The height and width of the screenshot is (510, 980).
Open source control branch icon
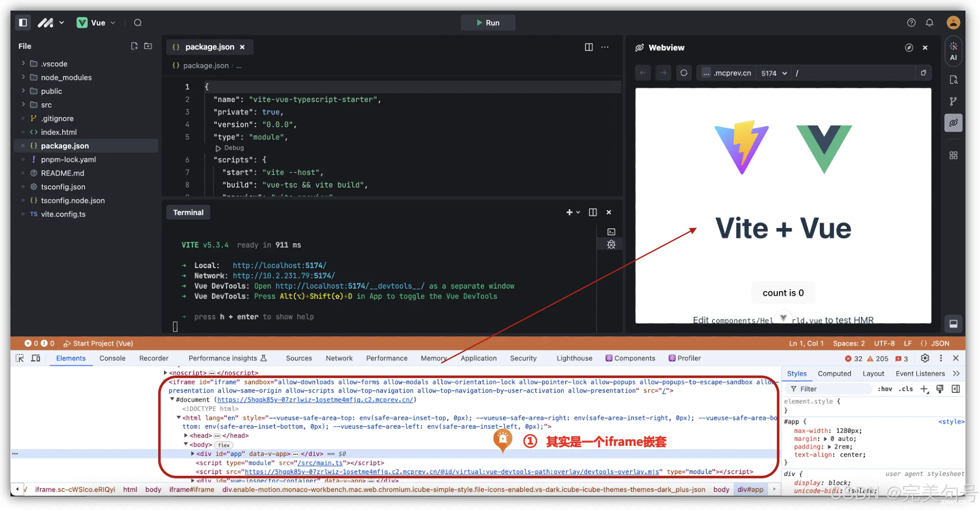pyautogui.click(x=953, y=101)
